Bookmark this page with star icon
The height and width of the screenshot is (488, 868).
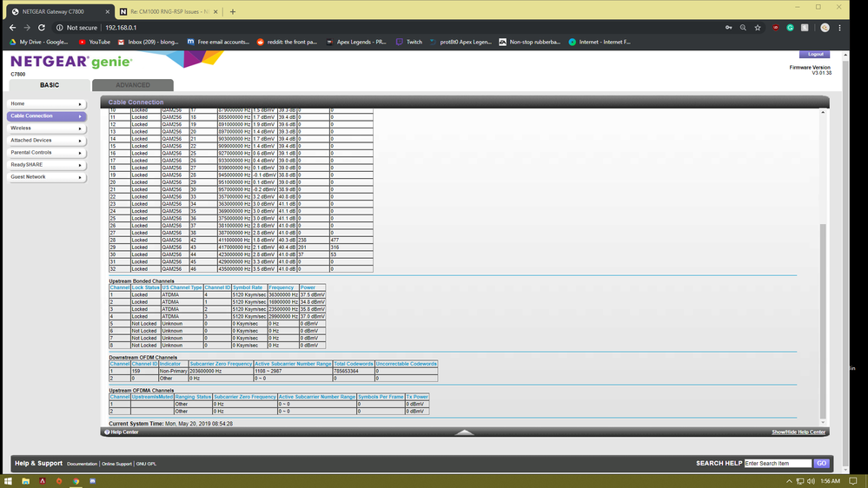[758, 28]
